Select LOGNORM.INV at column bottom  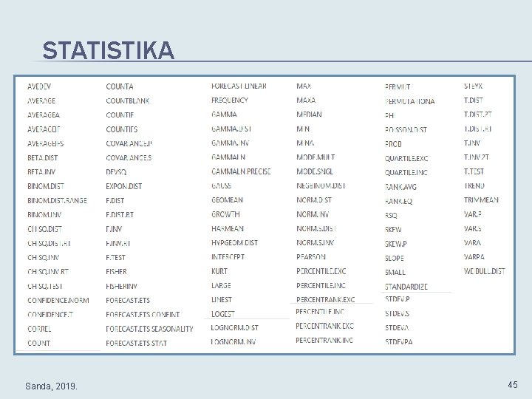point(233,341)
